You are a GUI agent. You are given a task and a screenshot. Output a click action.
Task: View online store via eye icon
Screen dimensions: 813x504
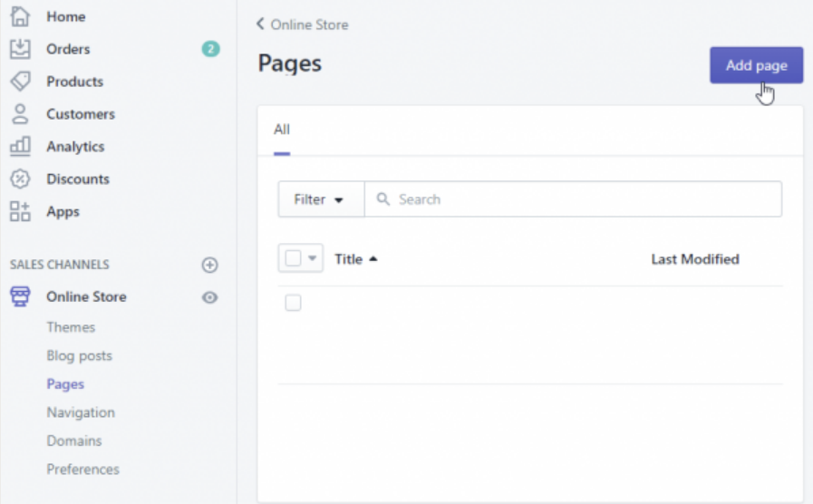(x=209, y=297)
